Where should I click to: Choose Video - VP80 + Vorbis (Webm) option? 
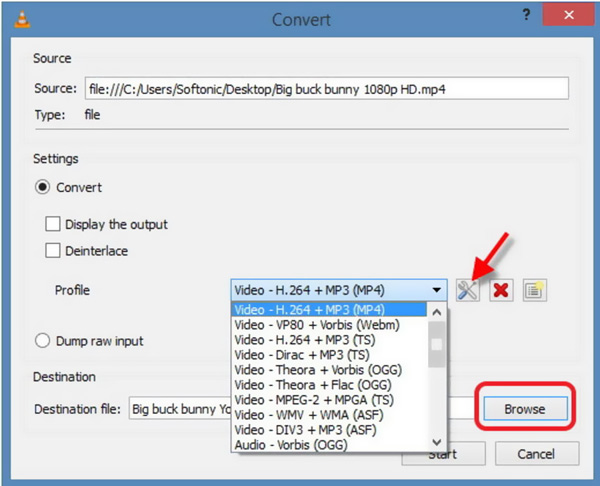tap(329, 325)
